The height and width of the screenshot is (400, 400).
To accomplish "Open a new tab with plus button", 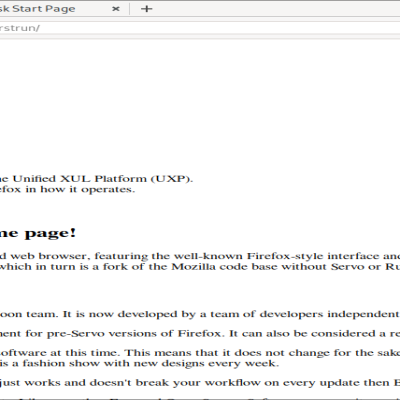I will tap(147, 9).
